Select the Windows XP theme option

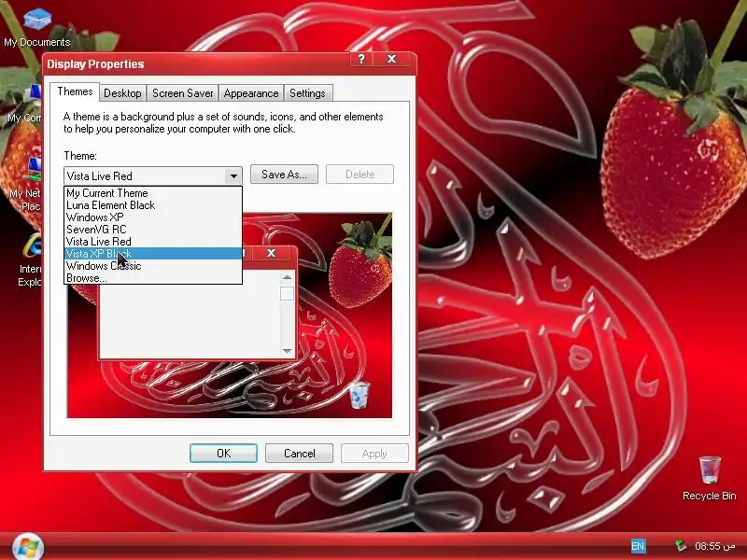(153, 217)
